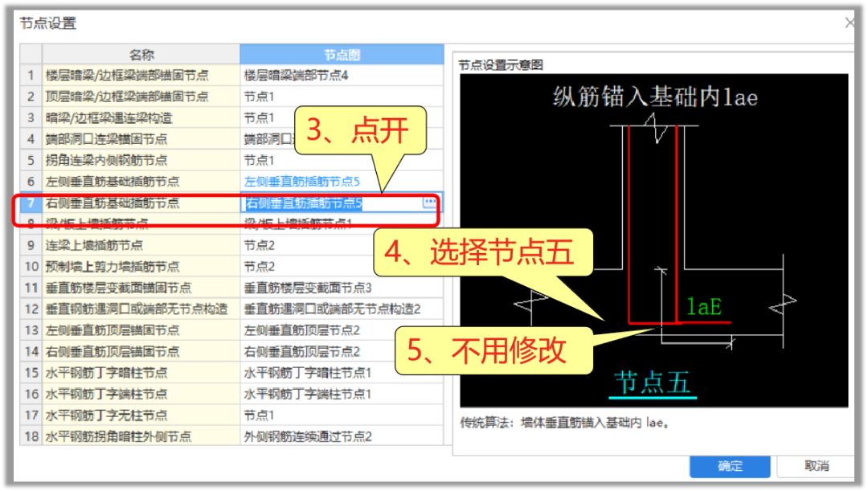The height and width of the screenshot is (491, 868).
Task: Click the 左侧垂直筋顶层节点2 cell
Action: pyautogui.click(x=342, y=330)
